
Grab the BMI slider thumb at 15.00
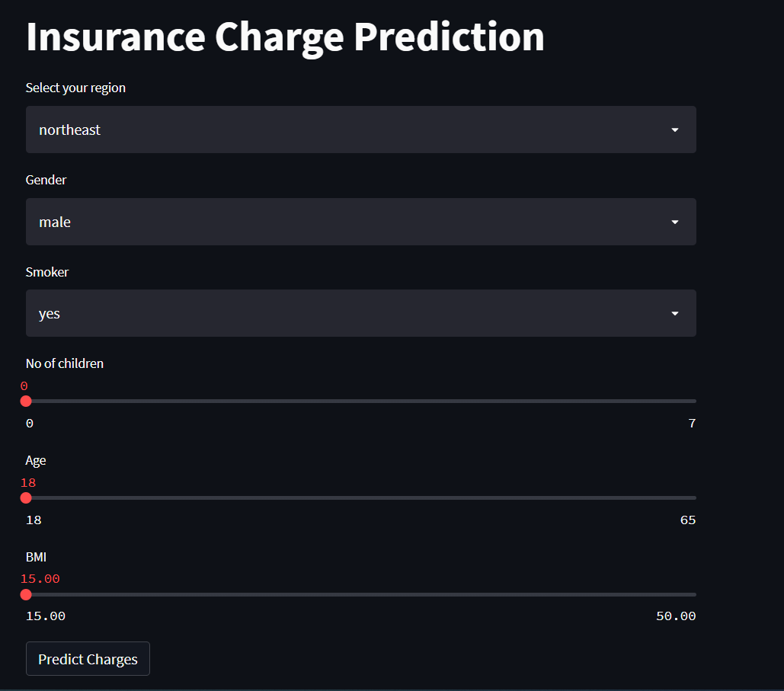(x=26, y=594)
